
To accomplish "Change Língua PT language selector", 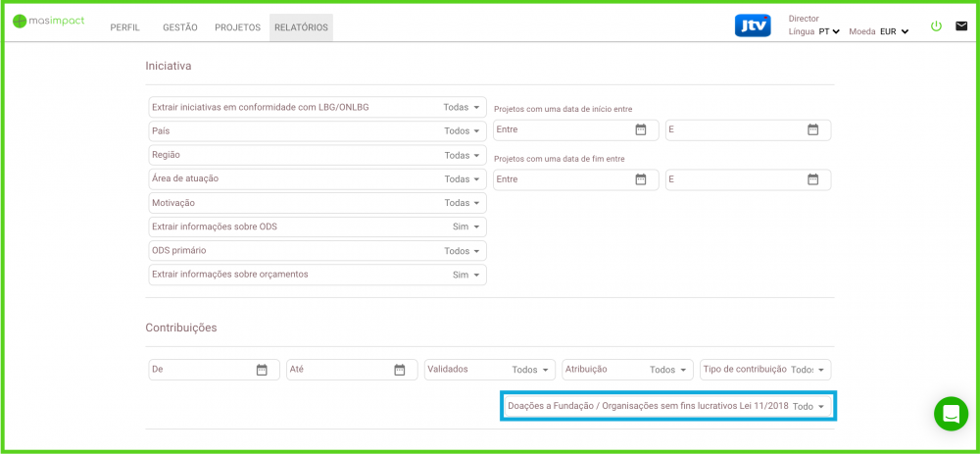I will 829,31.
